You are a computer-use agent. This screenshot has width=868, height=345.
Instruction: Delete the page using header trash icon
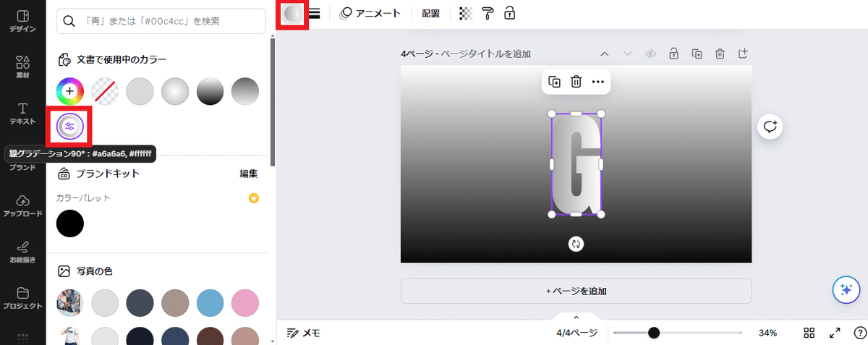click(x=720, y=54)
